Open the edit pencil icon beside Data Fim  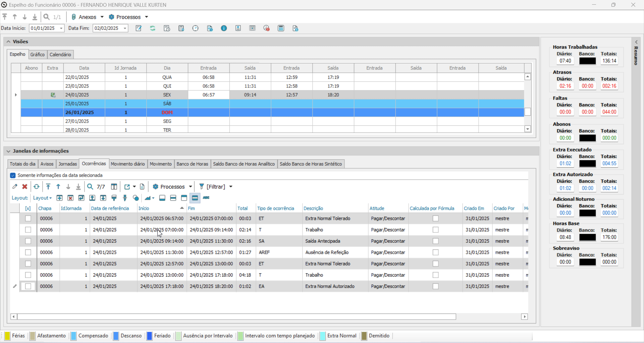point(139,28)
